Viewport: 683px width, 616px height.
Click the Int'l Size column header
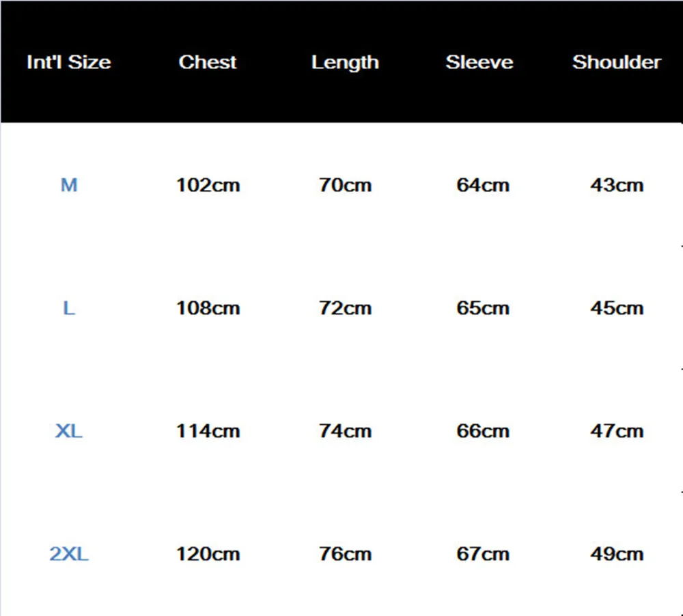[x=69, y=62]
